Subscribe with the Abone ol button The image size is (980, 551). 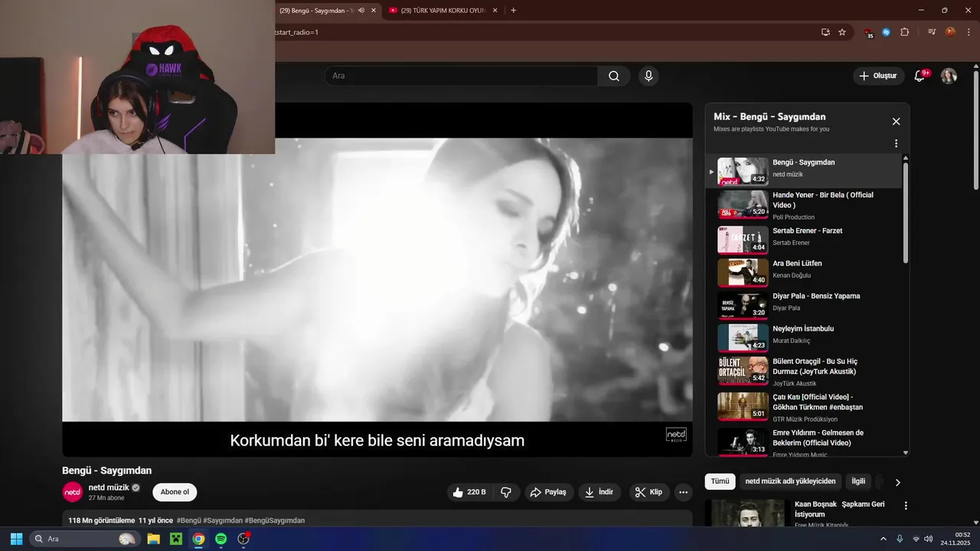point(175,492)
